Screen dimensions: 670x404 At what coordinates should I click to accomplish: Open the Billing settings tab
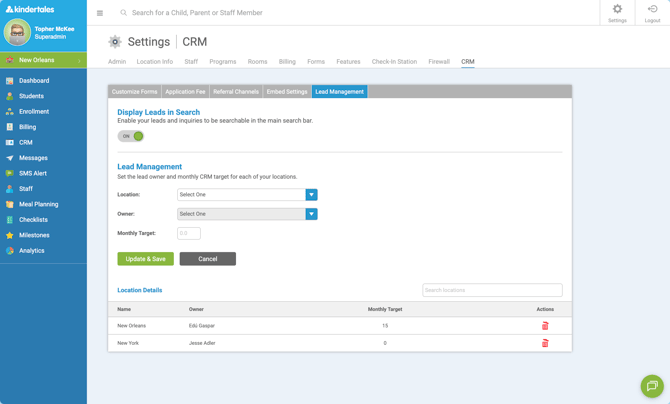coord(287,62)
